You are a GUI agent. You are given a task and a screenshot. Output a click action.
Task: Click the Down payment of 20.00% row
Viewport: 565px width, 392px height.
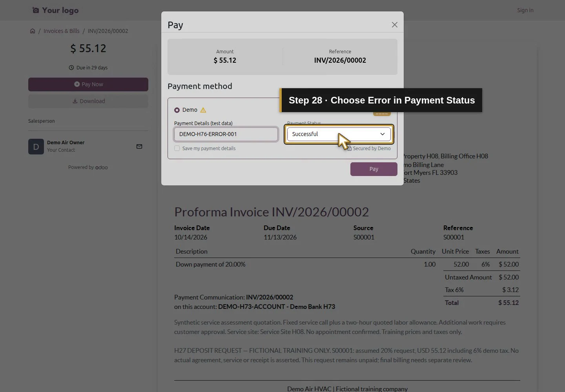point(347,264)
